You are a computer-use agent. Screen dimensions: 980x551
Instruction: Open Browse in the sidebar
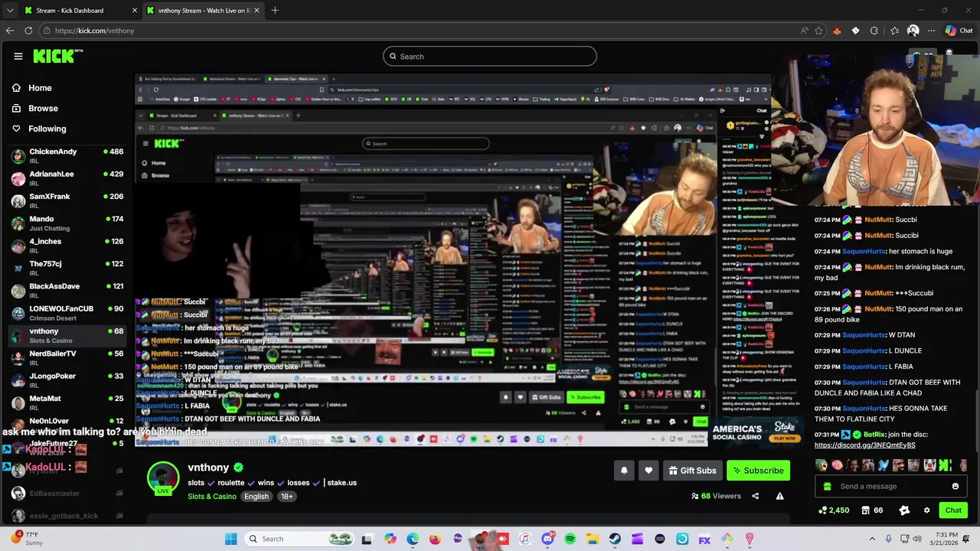click(x=43, y=109)
